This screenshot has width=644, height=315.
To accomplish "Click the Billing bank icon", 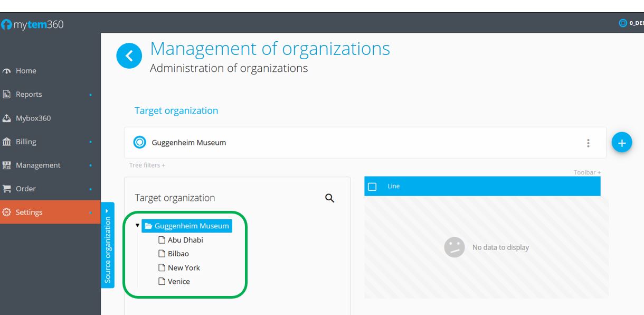I will [7, 142].
